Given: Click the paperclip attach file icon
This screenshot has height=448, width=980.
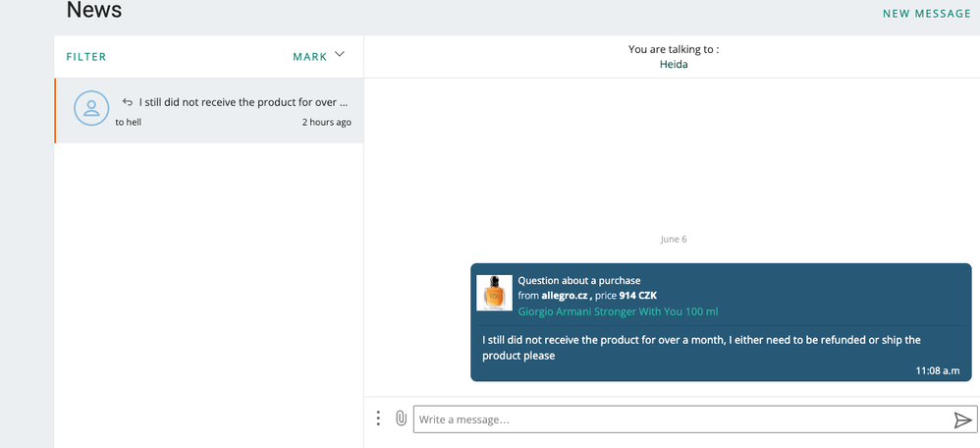Looking at the screenshot, I should [x=402, y=419].
